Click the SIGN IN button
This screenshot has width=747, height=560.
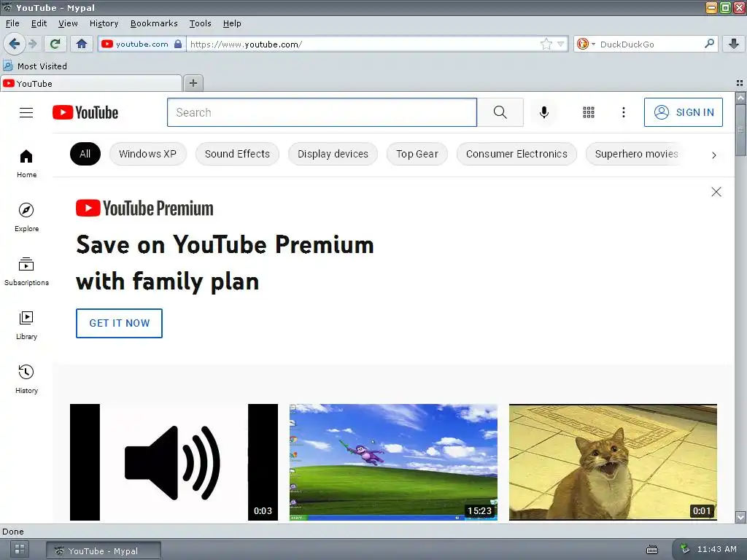683,112
